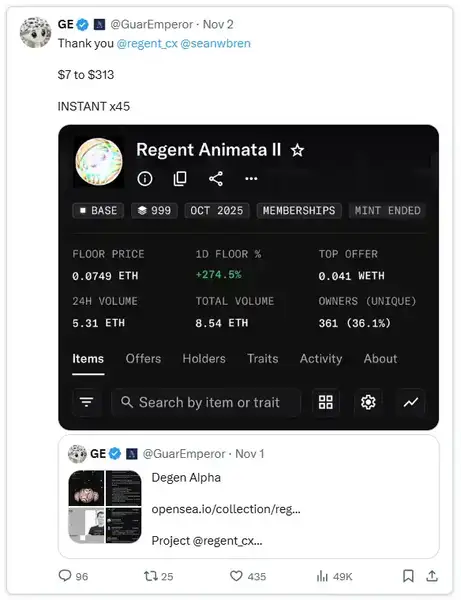Open the @regent_cx mention link

147,44
